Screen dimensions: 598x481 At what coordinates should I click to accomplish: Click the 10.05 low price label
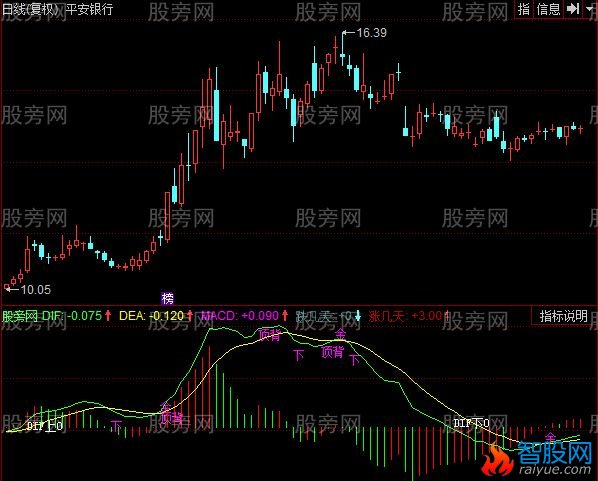click(x=35, y=290)
